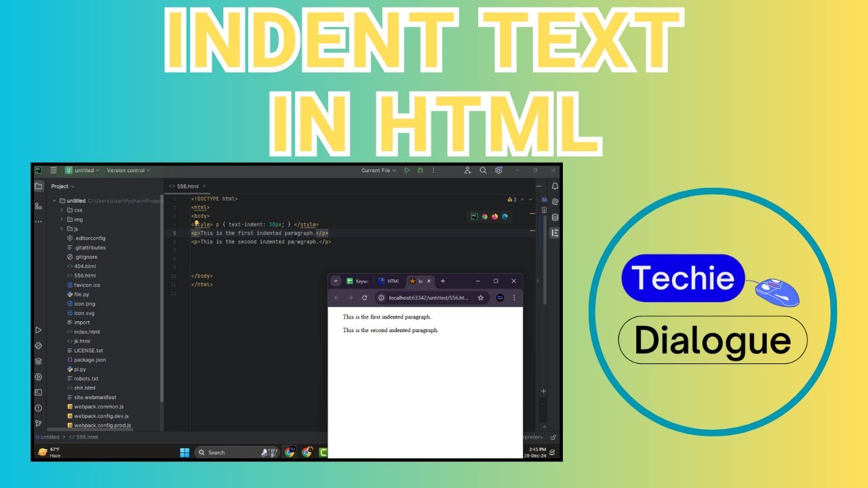Image resolution: width=868 pixels, height=488 pixels.
Task: Open the Git version control tool icon
Action: tap(39, 424)
